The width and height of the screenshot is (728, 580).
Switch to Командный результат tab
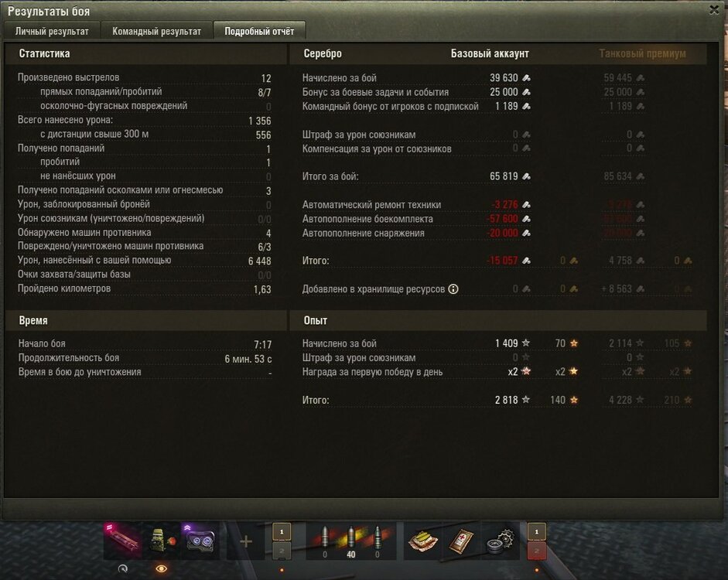point(156,31)
